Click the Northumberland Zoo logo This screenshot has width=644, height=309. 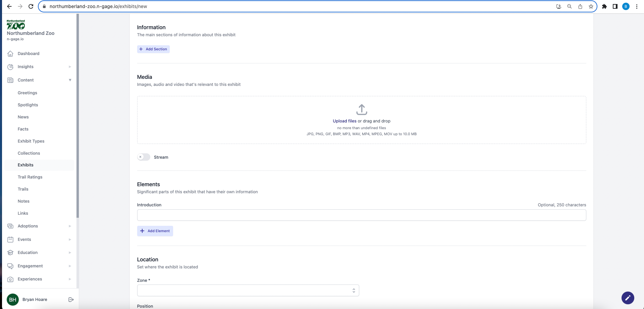[16, 24]
